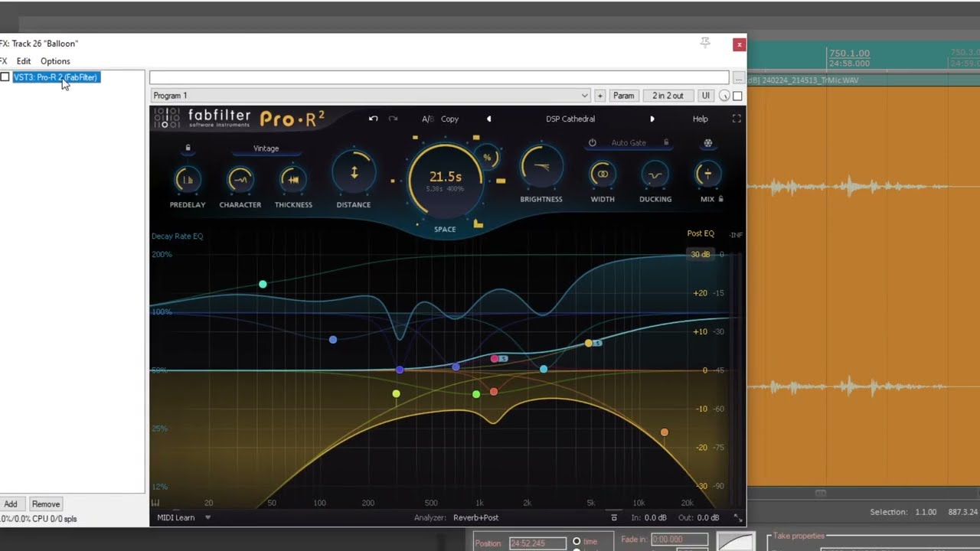Select the cyan EQ band node
The width and height of the screenshot is (980, 551).
click(544, 369)
